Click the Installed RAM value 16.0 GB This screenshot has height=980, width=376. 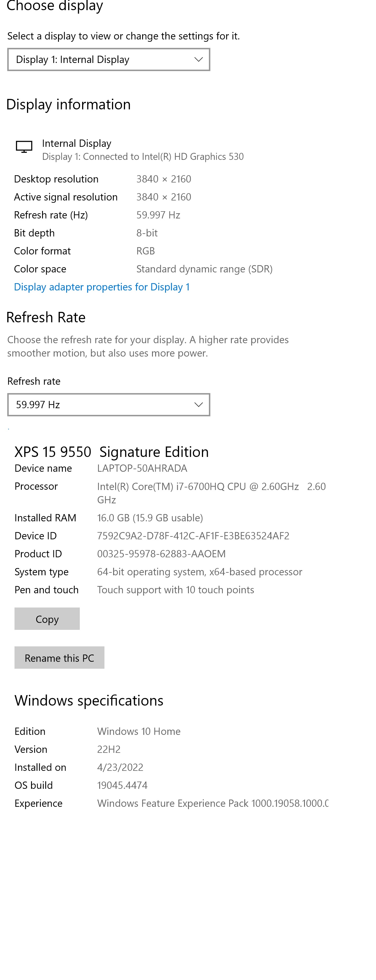tap(150, 518)
